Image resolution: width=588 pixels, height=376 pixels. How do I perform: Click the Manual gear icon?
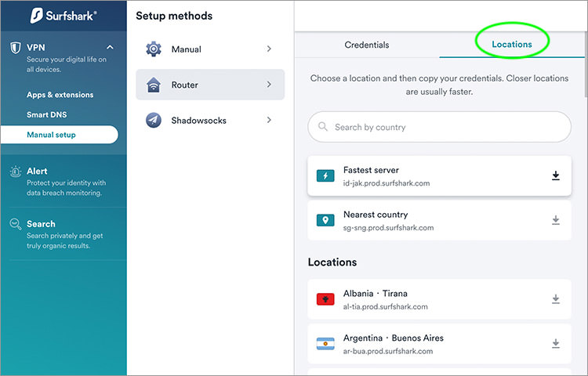(x=154, y=49)
